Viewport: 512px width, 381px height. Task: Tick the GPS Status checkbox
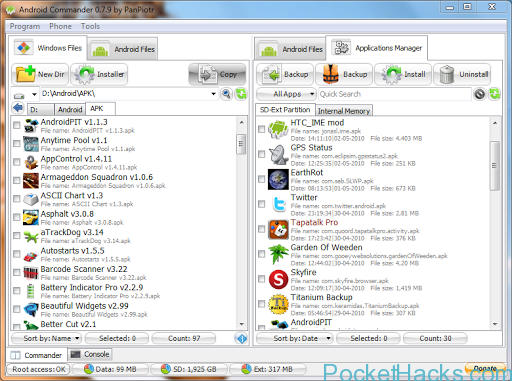click(x=262, y=154)
